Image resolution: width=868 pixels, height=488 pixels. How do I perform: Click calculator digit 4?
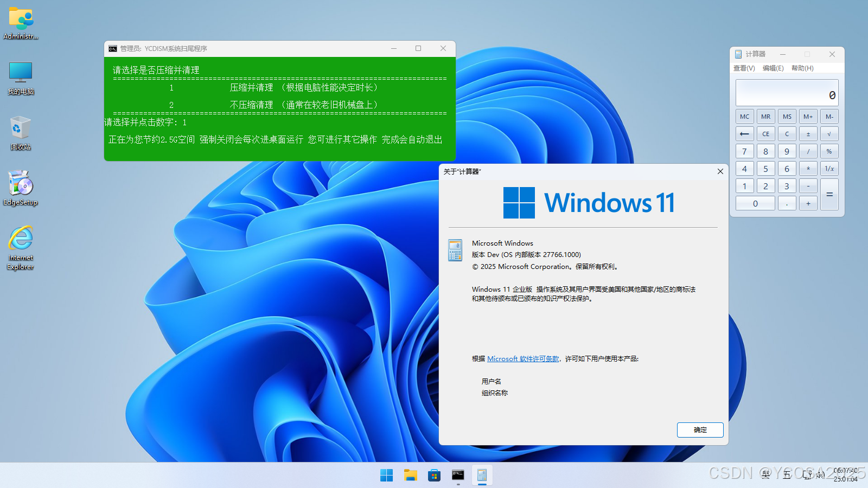coord(744,169)
